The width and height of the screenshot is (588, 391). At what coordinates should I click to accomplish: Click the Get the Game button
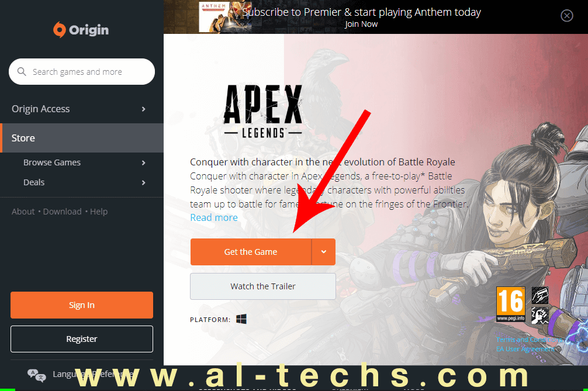point(251,252)
